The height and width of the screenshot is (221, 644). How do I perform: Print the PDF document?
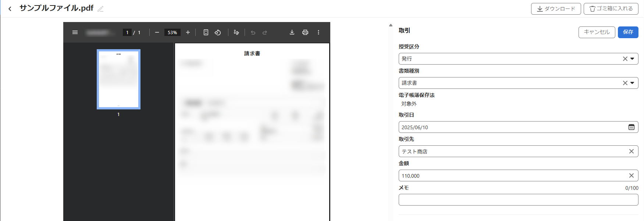305,32
